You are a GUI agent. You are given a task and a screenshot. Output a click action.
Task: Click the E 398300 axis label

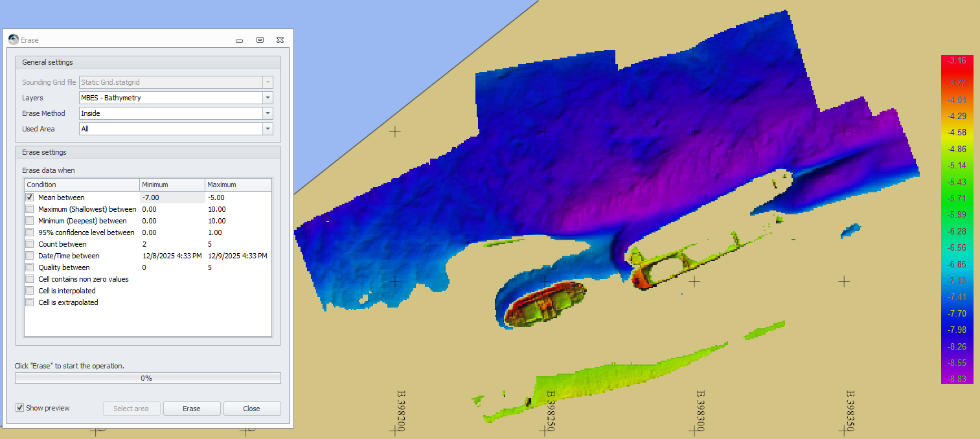(x=700, y=411)
